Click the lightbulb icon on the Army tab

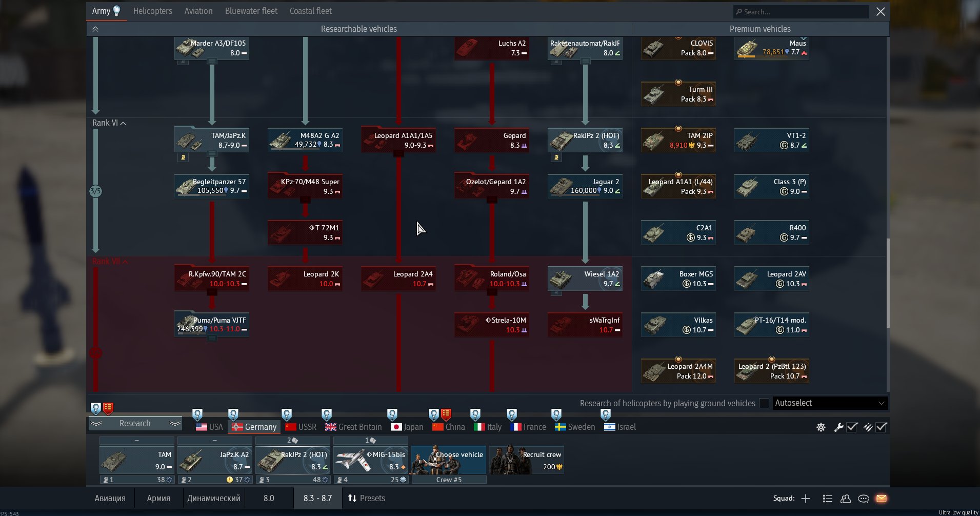[116, 11]
